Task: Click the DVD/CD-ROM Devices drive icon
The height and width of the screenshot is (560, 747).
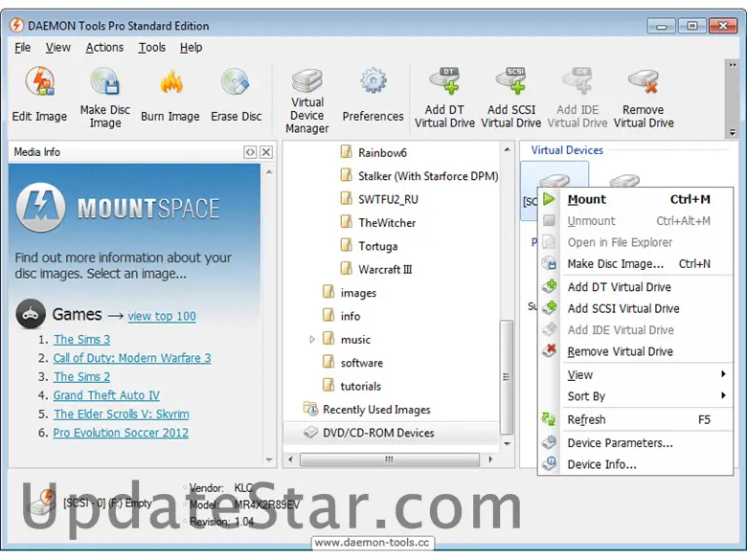Action: point(310,433)
